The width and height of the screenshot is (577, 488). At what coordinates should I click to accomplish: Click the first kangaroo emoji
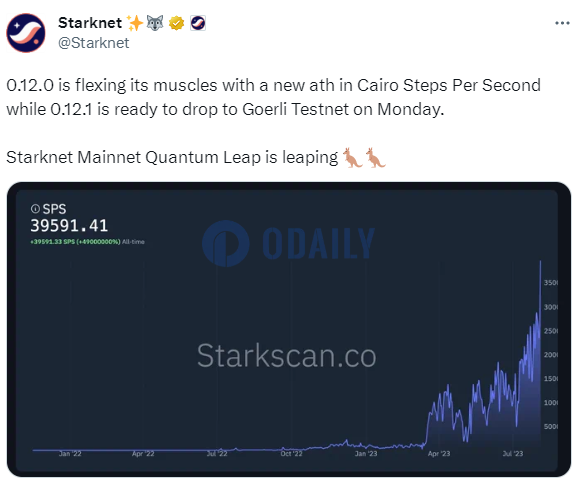(353, 158)
